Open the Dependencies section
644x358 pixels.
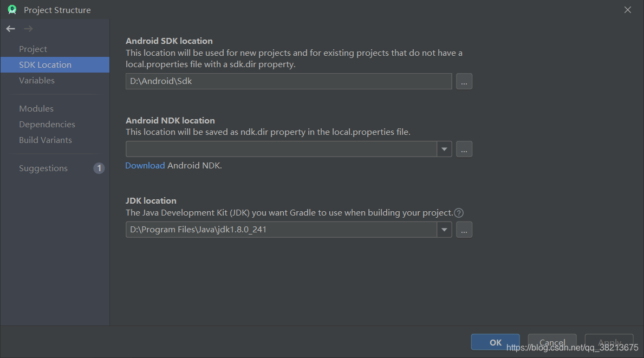click(x=55, y=124)
